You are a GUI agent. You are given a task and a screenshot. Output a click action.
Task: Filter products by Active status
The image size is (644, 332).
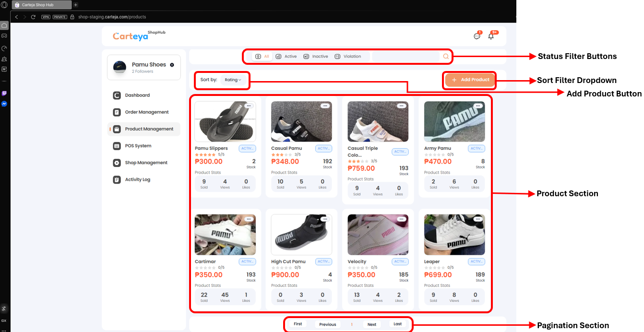click(x=286, y=56)
